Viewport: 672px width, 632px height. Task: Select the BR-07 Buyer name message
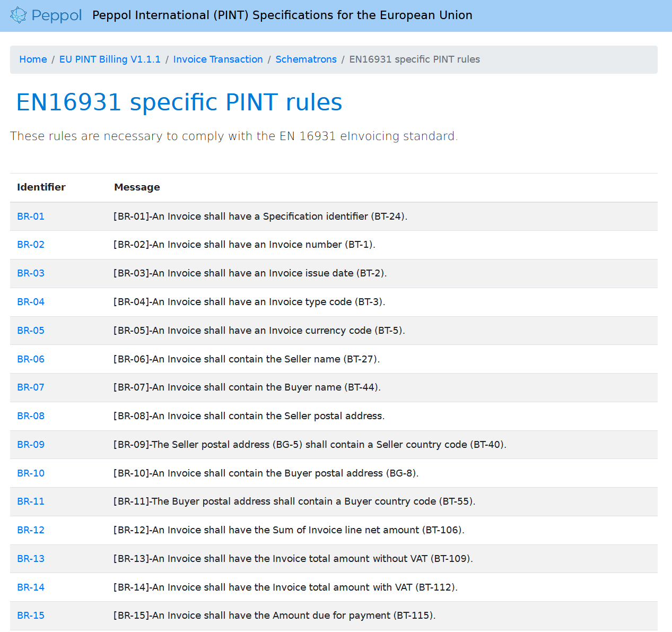pyautogui.click(x=247, y=387)
